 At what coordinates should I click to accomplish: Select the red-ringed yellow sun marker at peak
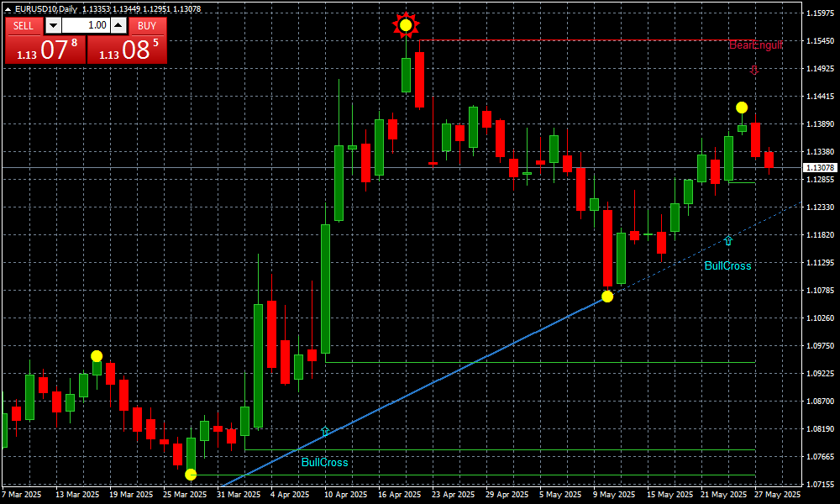click(x=406, y=26)
